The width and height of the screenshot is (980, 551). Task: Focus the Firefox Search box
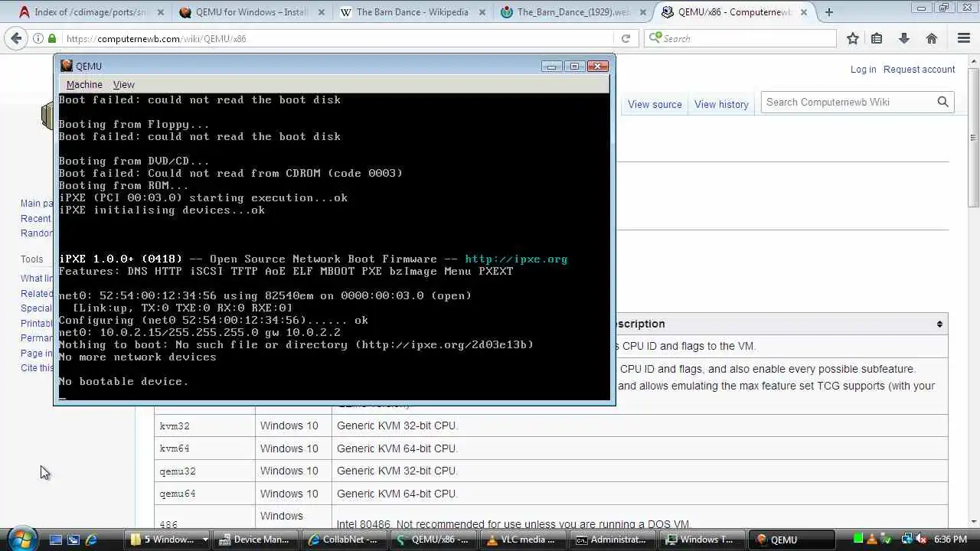(740, 38)
